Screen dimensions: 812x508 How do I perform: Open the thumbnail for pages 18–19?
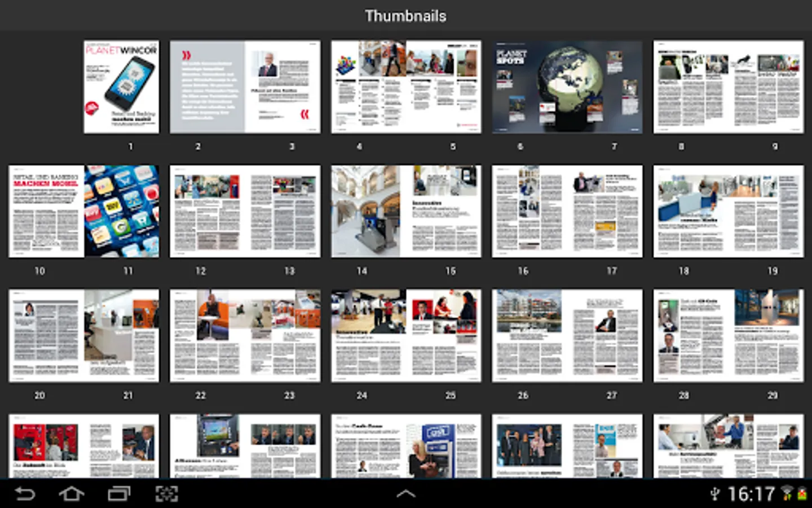[x=728, y=211]
